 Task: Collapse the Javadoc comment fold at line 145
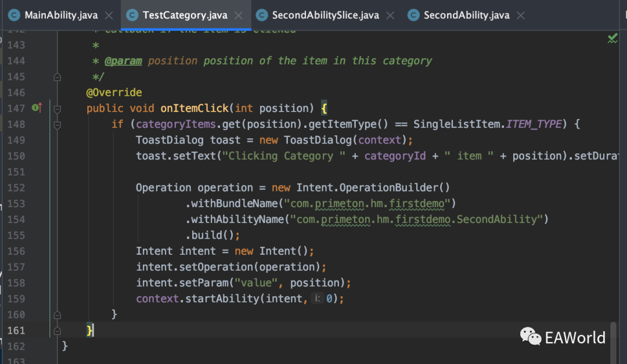click(x=57, y=77)
